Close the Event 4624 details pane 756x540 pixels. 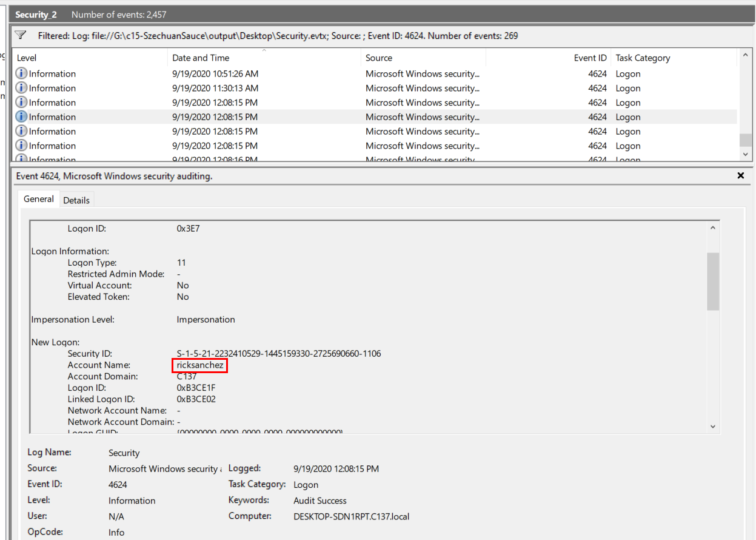click(740, 176)
